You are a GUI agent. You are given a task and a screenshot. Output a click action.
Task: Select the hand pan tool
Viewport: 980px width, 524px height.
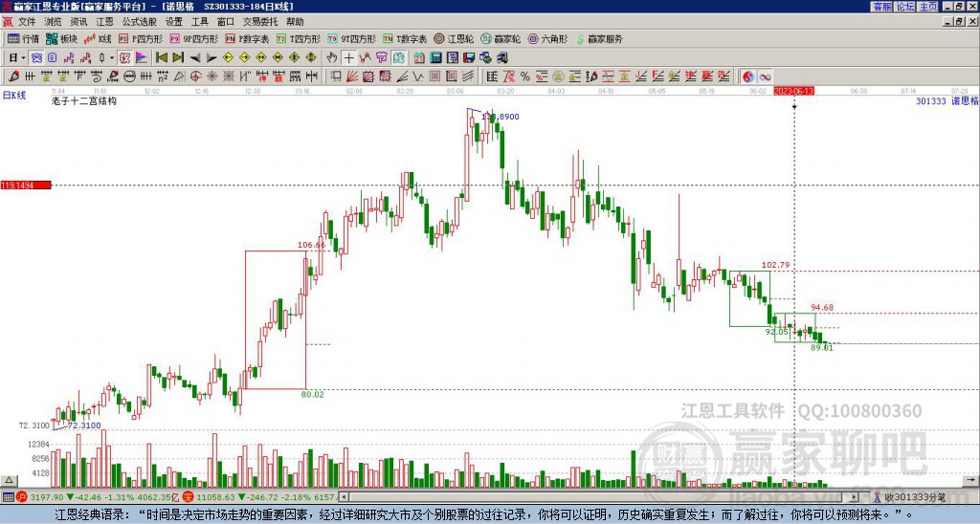[332, 57]
